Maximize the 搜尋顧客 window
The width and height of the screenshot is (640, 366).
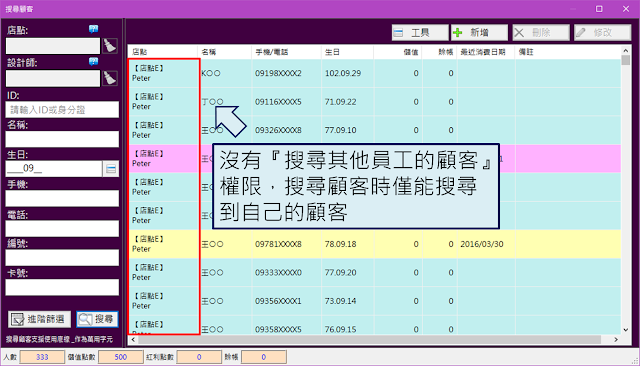[x=599, y=9]
